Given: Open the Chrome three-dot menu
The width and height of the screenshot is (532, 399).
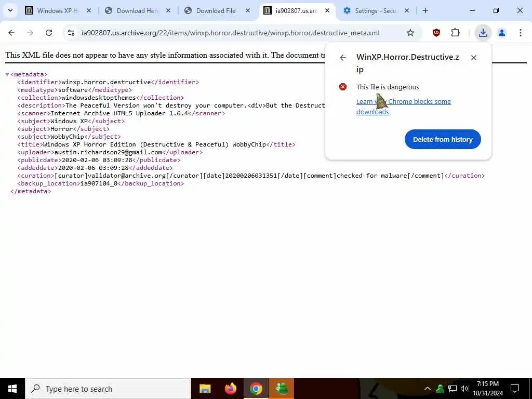Looking at the screenshot, I should point(520,33).
